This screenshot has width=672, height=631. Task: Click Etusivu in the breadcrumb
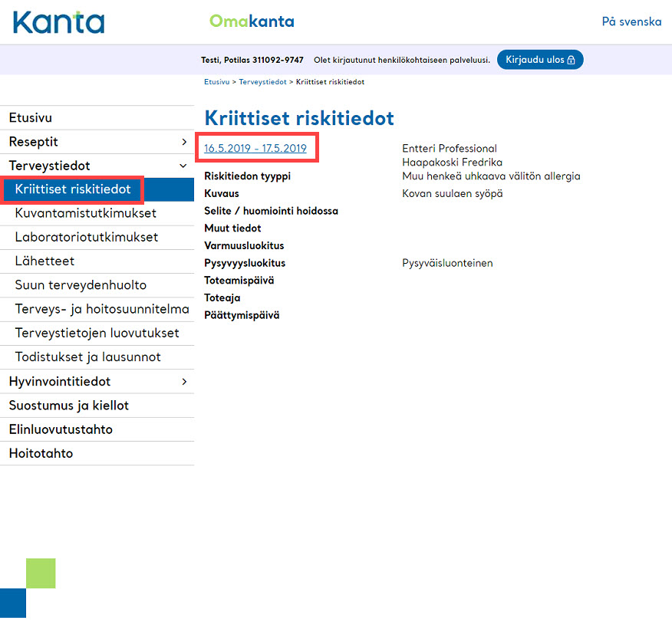click(x=217, y=82)
